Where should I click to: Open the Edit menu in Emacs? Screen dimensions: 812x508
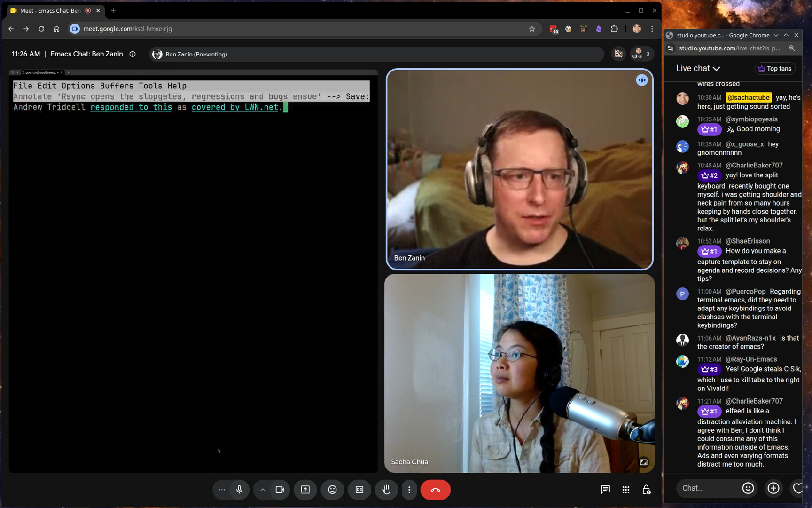point(47,86)
